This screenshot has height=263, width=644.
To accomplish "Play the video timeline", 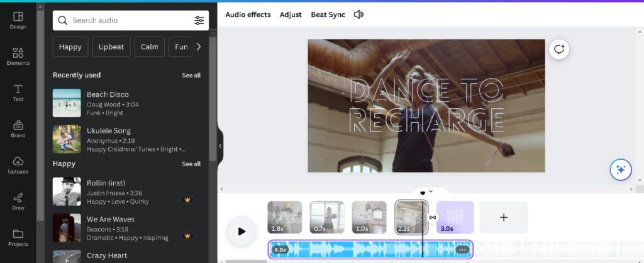I will [x=241, y=232].
